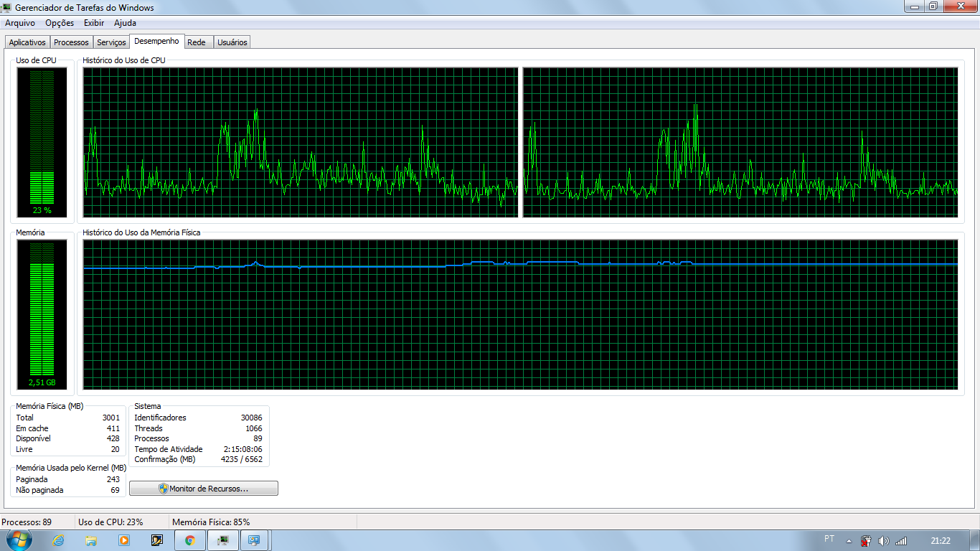
Task: Switch to the Processos tab
Action: point(71,42)
